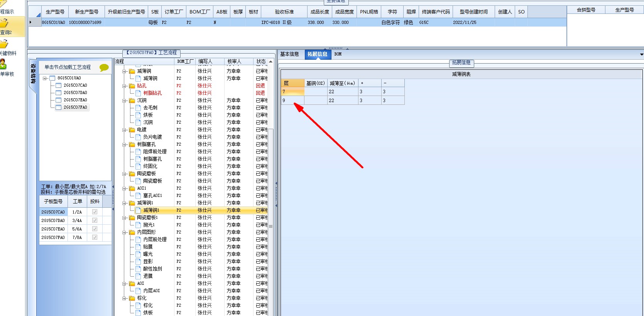Collapse the 钻孔 process group
The width and height of the screenshot is (644, 316).
(125, 86)
